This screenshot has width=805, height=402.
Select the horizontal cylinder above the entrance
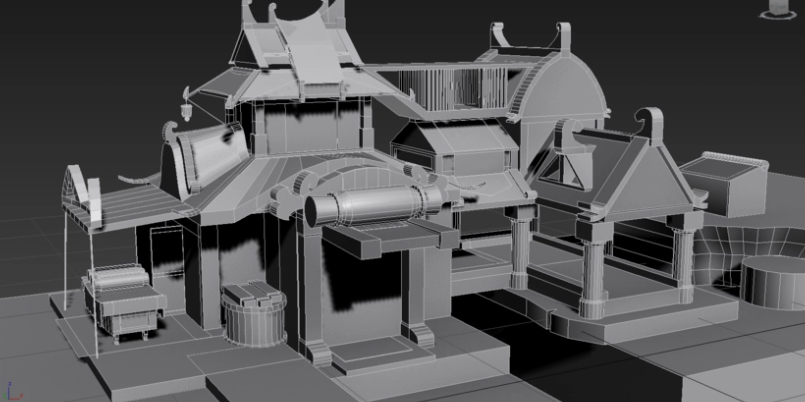coord(372,207)
